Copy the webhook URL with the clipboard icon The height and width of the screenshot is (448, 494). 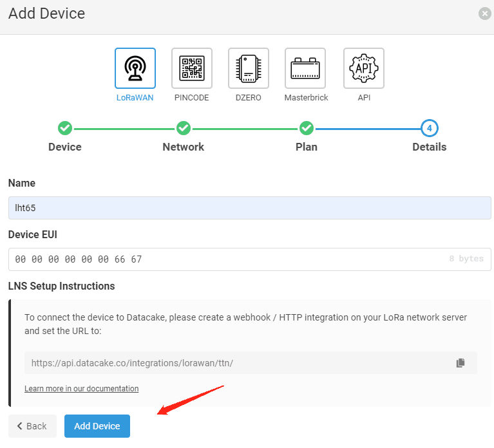461,362
